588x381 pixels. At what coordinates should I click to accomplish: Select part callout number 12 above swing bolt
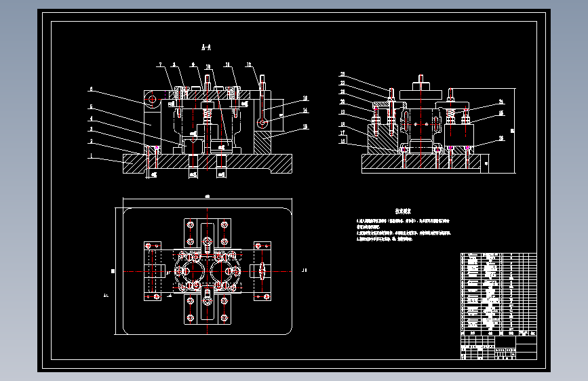pos(248,64)
